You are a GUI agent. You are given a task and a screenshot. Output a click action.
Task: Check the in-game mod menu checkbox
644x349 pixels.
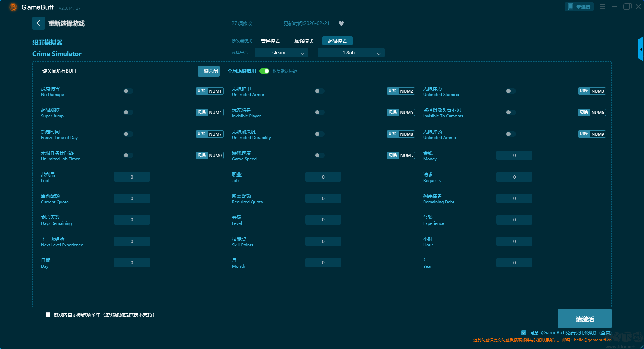click(48, 315)
